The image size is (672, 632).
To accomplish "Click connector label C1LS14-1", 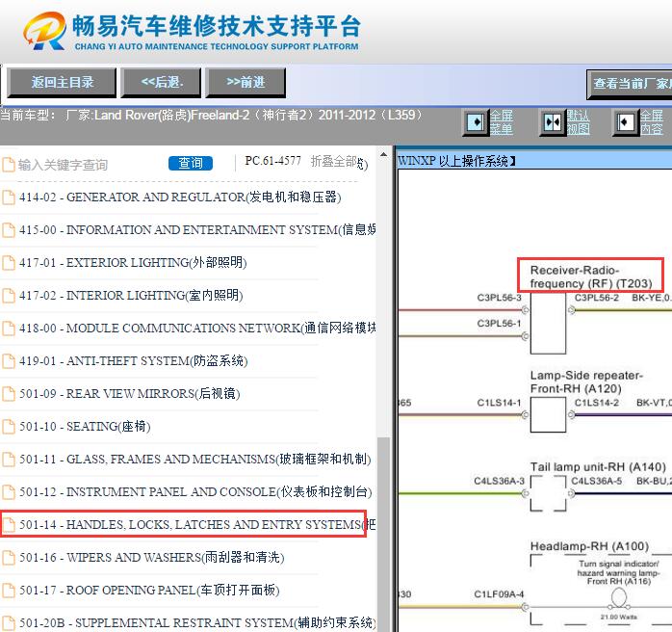I will 500,403.
